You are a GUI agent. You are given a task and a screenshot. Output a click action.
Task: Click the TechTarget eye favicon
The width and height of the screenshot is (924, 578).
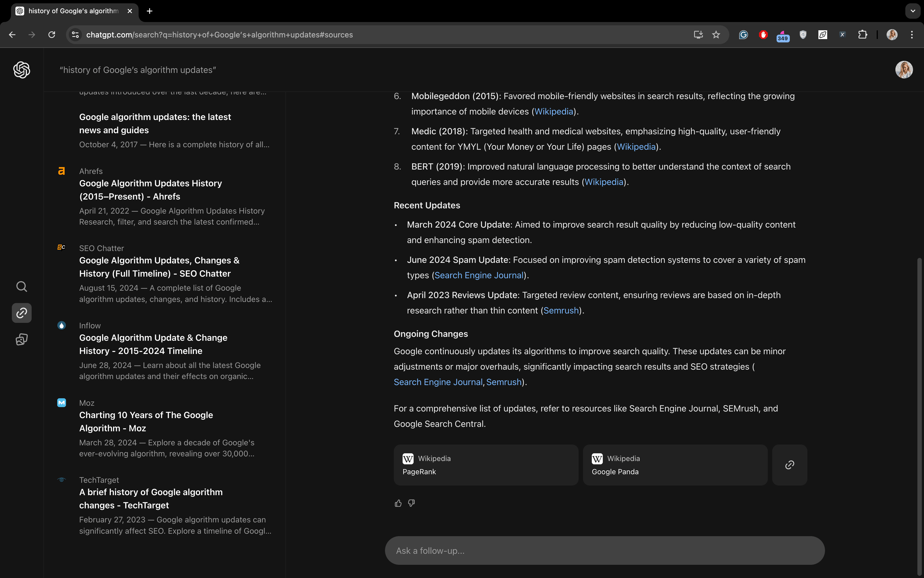click(x=62, y=480)
